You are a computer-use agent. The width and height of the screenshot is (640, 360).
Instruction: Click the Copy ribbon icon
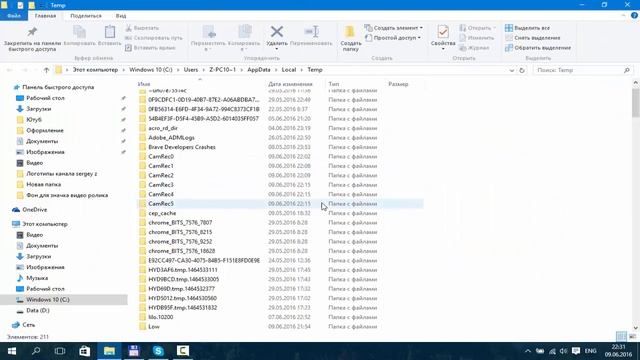(80, 32)
